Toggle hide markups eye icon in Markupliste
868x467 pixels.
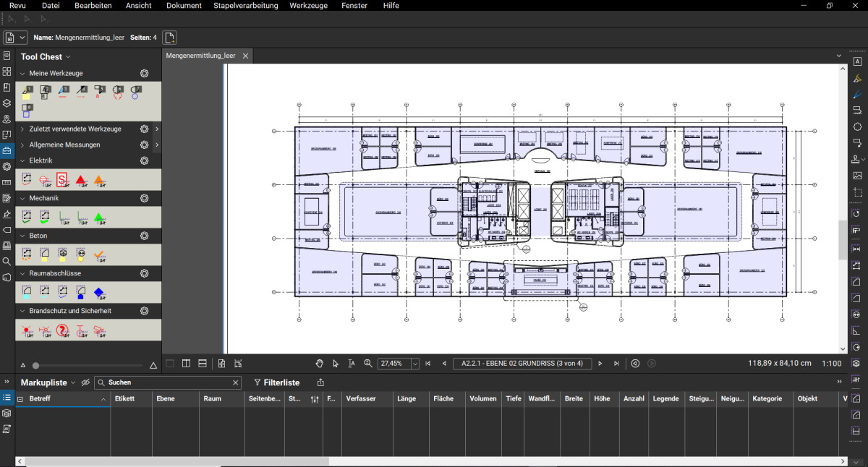pyautogui.click(x=85, y=382)
